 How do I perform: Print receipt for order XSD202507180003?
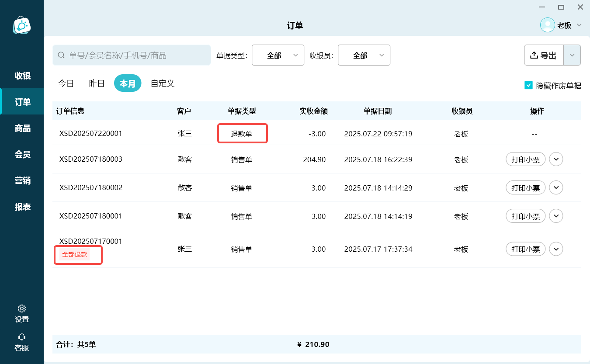click(526, 159)
